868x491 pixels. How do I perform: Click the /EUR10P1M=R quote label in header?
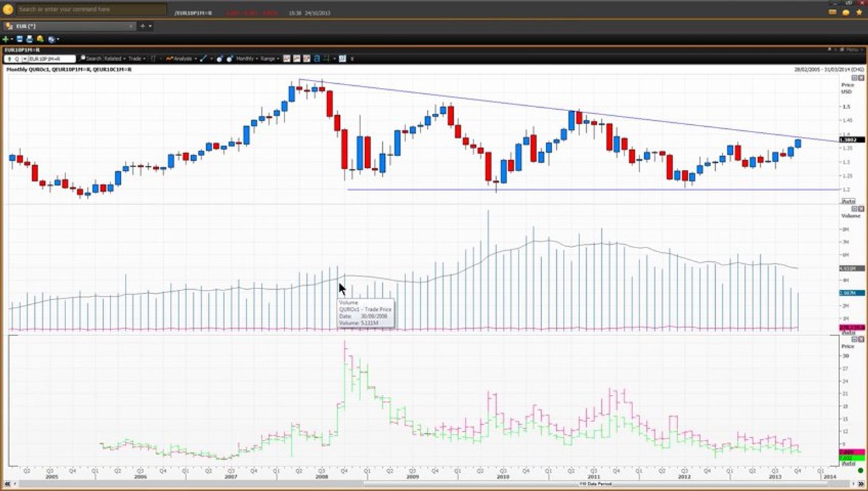coord(193,13)
